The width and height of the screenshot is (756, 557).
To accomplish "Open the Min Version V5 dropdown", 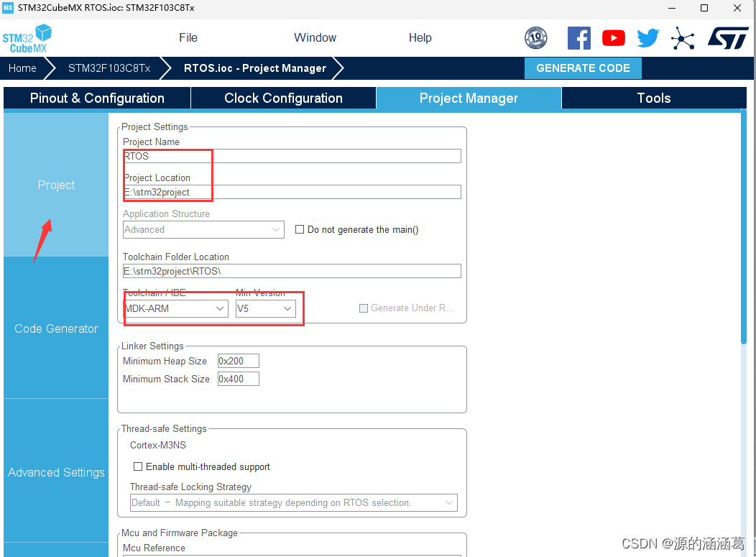I will click(x=265, y=308).
